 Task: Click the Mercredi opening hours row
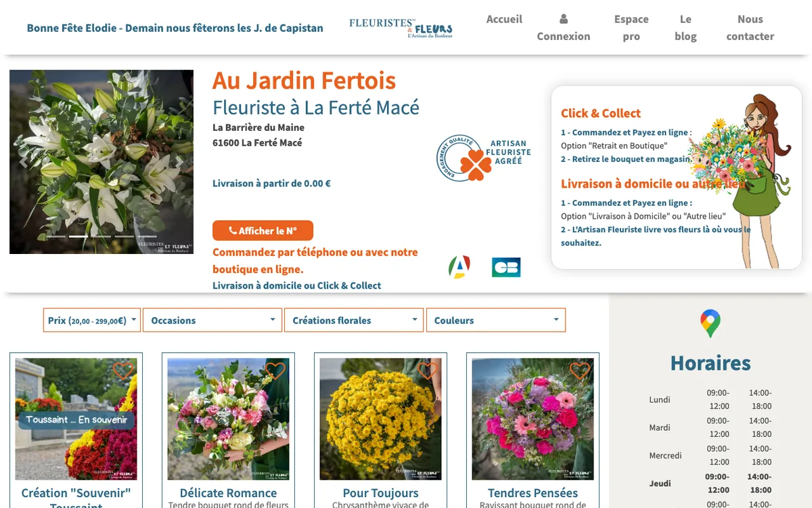click(710, 455)
